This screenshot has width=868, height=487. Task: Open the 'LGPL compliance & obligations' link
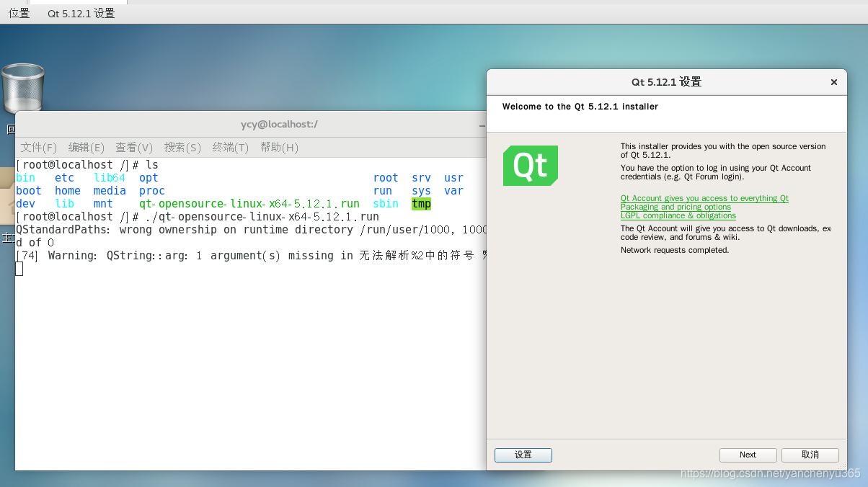pos(678,215)
